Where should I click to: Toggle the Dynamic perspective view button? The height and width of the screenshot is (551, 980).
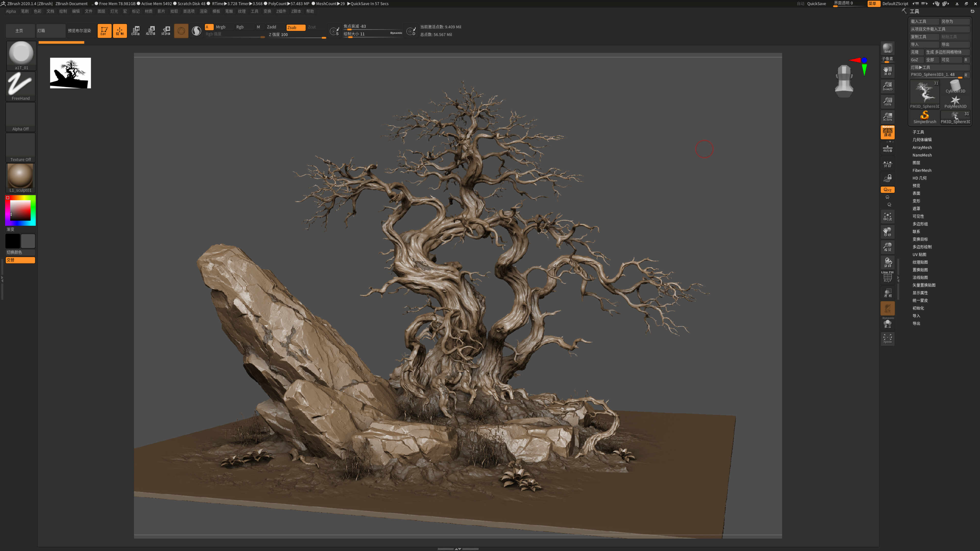(887, 132)
